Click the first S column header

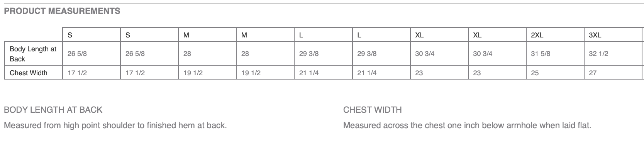(x=91, y=35)
